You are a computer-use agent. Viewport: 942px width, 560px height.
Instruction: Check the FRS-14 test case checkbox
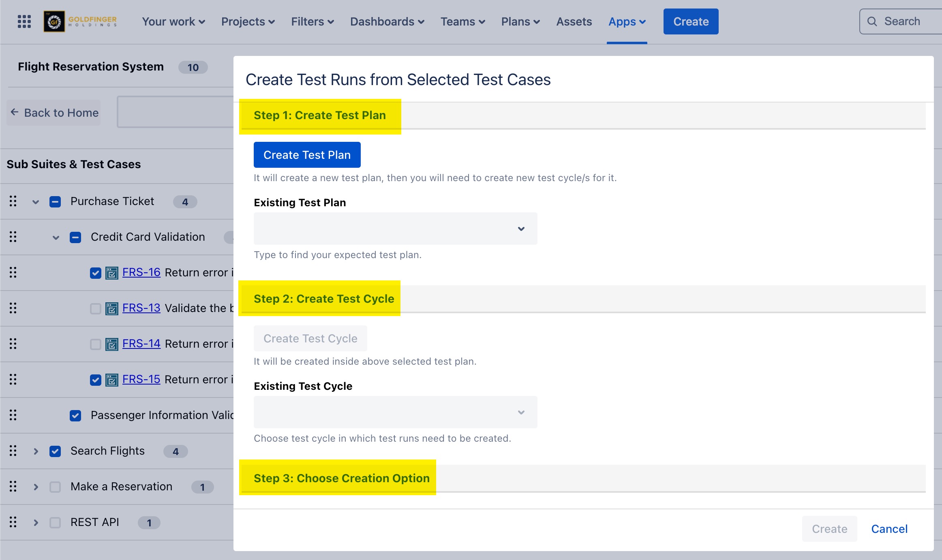point(95,344)
